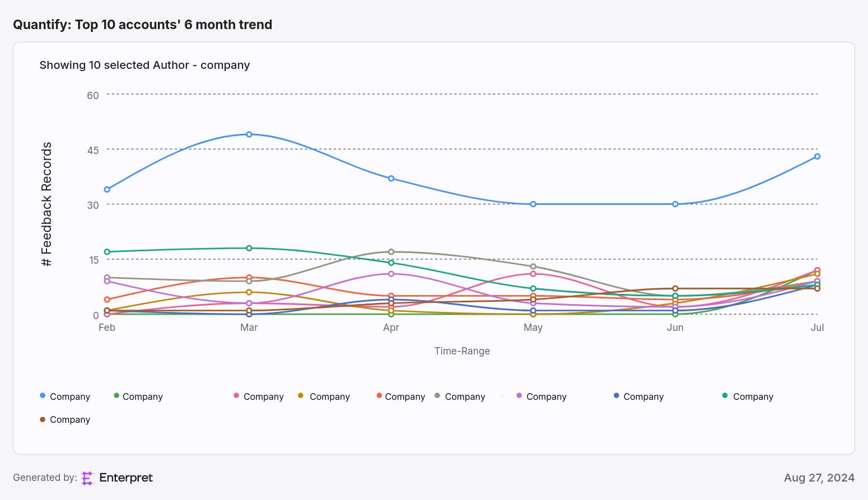868x500 pixels.
Task: Click the 45 y-axis value
Action: [x=93, y=150]
